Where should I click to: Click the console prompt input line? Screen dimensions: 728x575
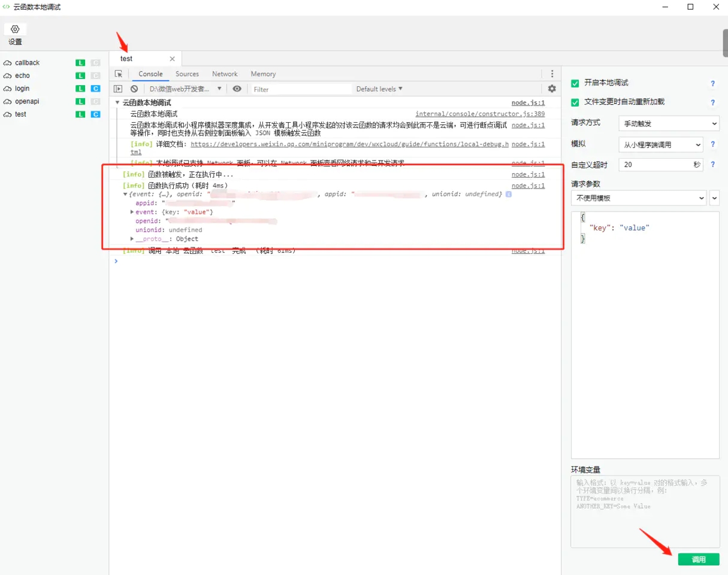(336, 261)
